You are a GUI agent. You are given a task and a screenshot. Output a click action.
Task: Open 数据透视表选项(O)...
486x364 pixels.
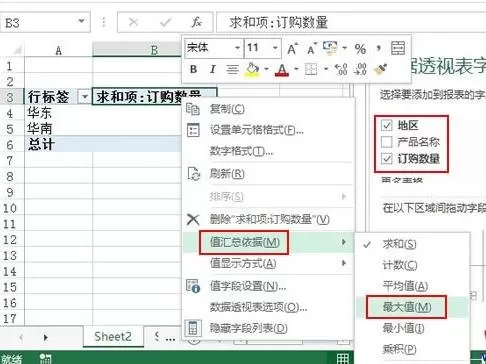pos(268,307)
